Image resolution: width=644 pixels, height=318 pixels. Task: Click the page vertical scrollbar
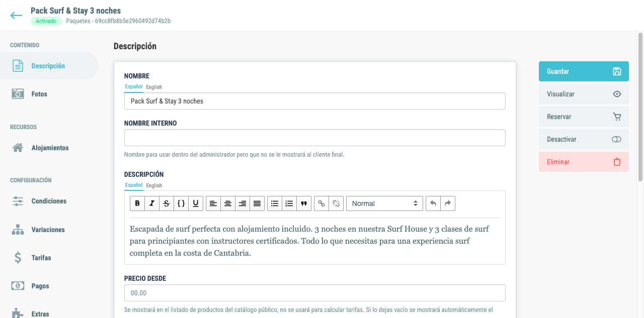tap(640, 107)
